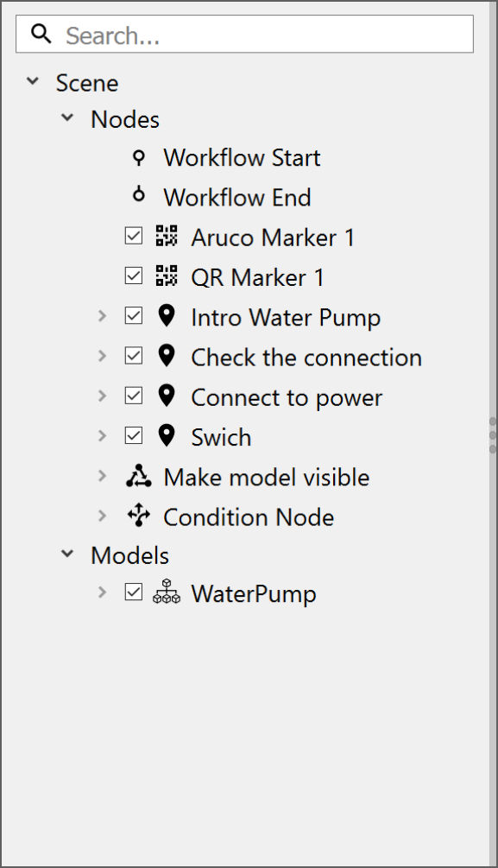Uncheck the Aruco Marker 1 checkbox
The width and height of the screenshot is (498, 868).
134,236
